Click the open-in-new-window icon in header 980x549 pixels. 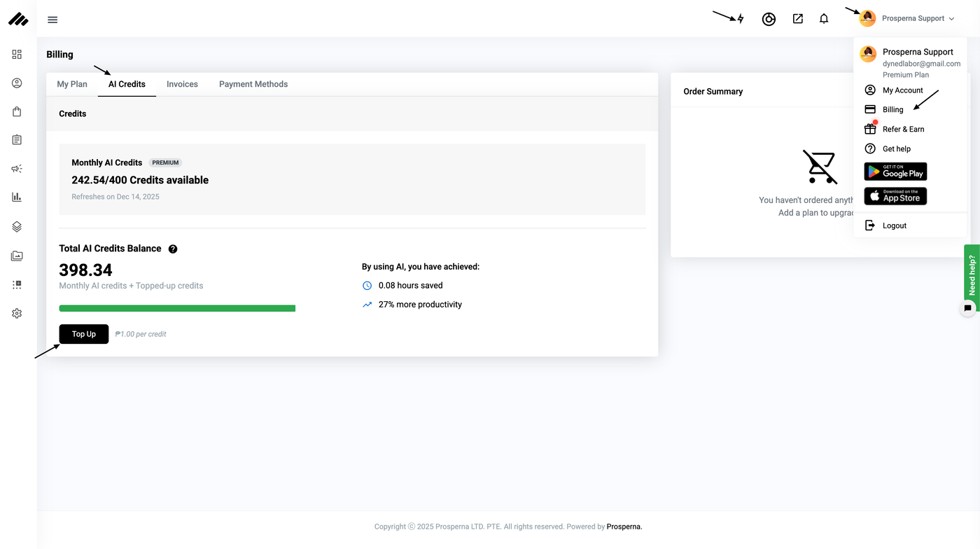(x=797, y=19)
